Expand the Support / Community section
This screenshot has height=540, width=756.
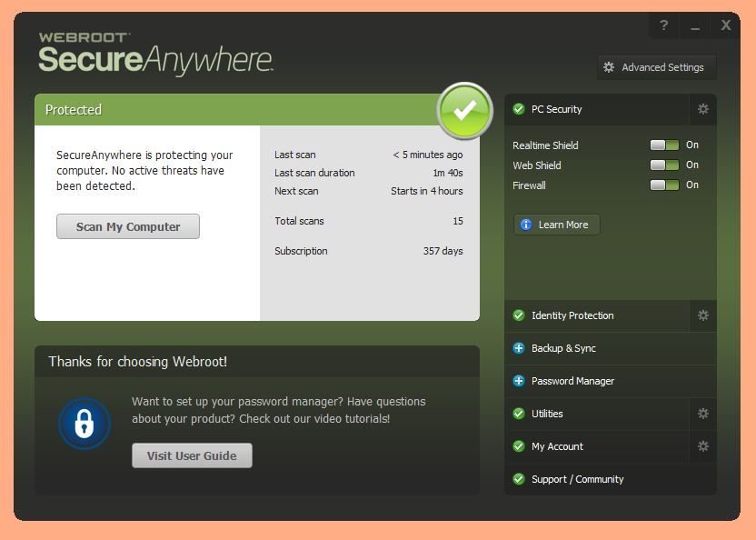click(x=611, y=479)
